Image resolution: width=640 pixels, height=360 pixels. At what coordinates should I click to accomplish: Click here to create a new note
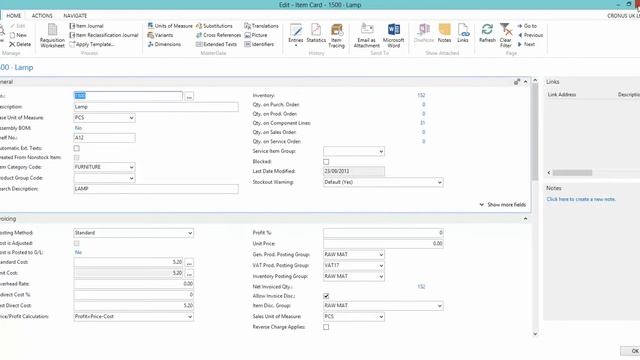581,199
